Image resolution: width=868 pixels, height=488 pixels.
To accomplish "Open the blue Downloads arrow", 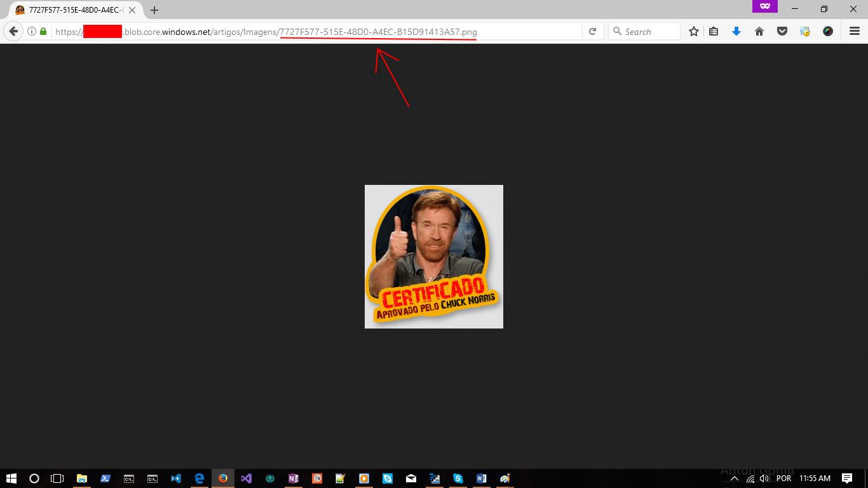I will pos(736,31).
